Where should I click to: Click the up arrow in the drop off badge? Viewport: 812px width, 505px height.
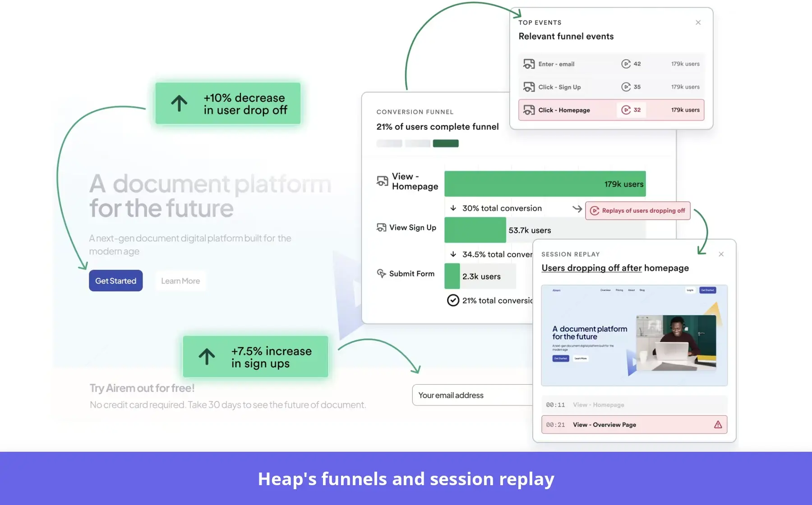pos(179,103)
